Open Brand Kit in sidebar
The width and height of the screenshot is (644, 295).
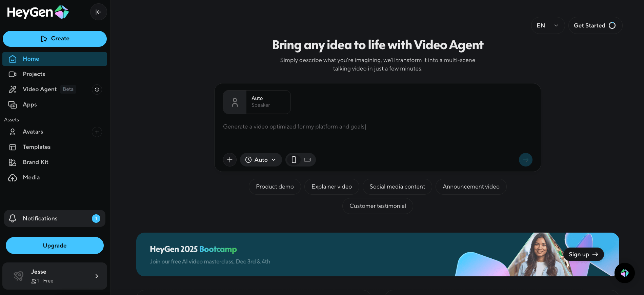[x=55, y=162]
